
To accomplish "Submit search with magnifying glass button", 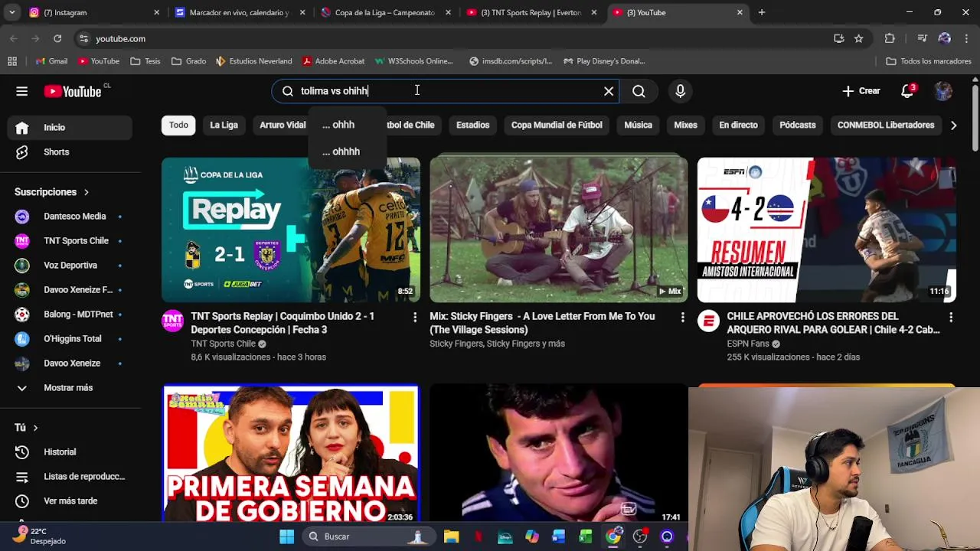I will 639,91.
